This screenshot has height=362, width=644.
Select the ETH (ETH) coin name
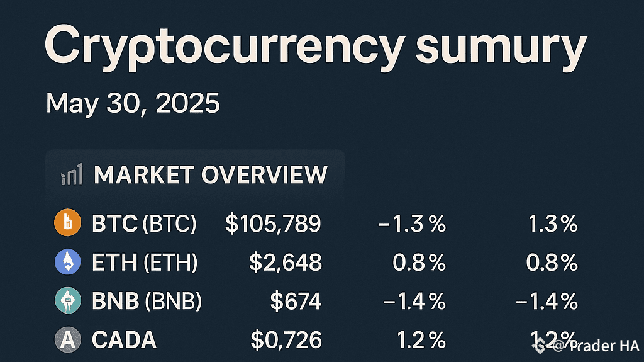coord(145,263)
